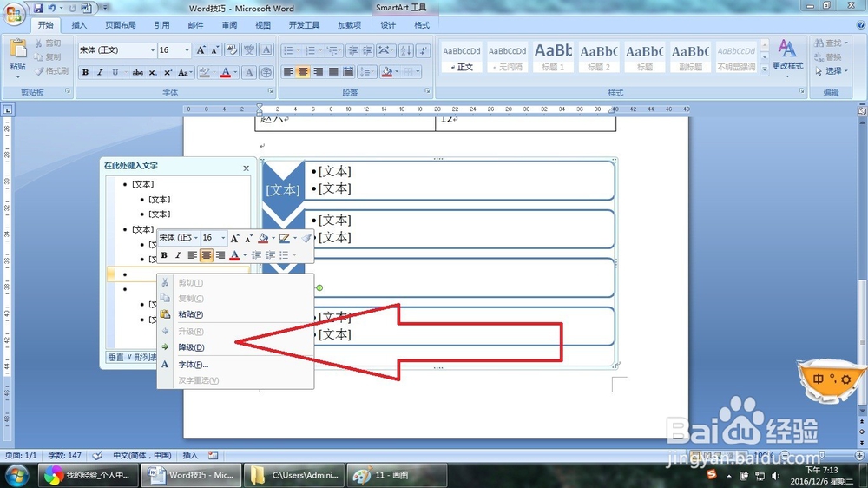
Task: Apply bullet list in ribbon
Action: click(288, 50)
